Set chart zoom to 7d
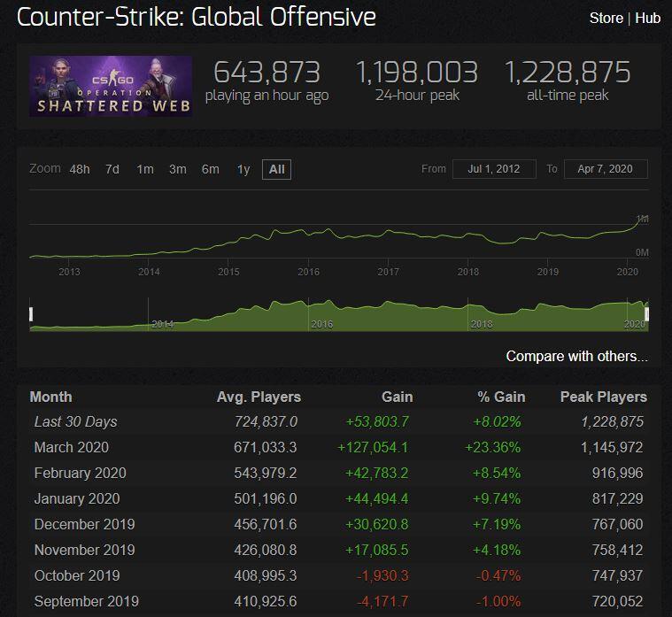 click(x=112, y=169)
